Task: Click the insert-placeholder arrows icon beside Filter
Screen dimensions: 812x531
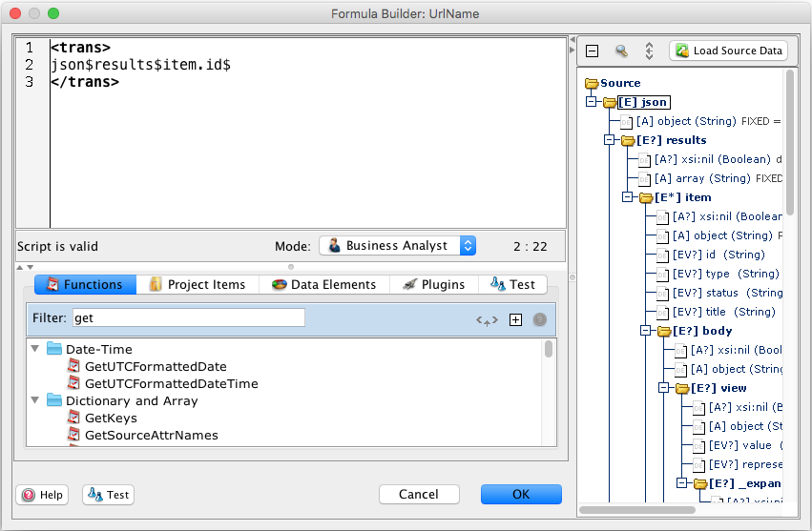Action: tap(488, 319)
